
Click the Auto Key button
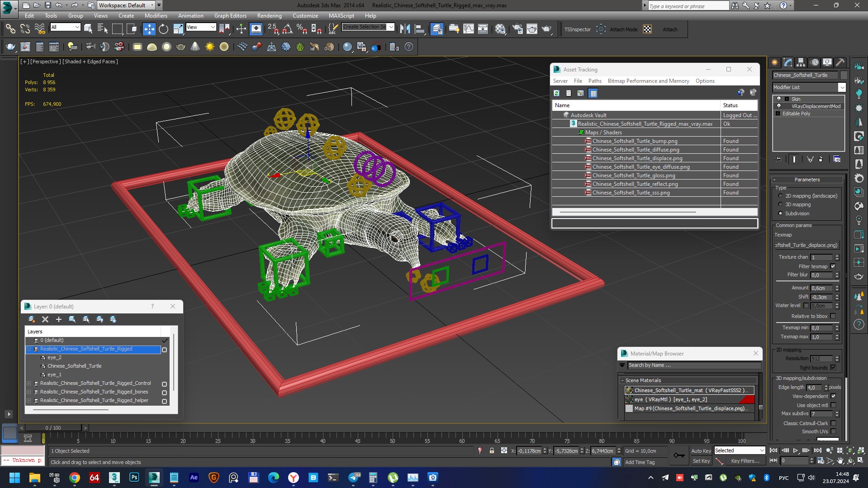[701, 451]
